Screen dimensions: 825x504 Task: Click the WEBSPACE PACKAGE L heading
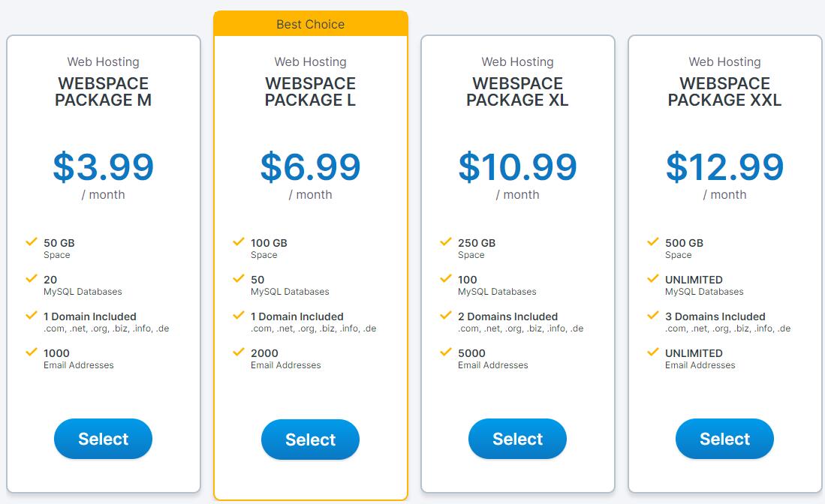point(311,91)
